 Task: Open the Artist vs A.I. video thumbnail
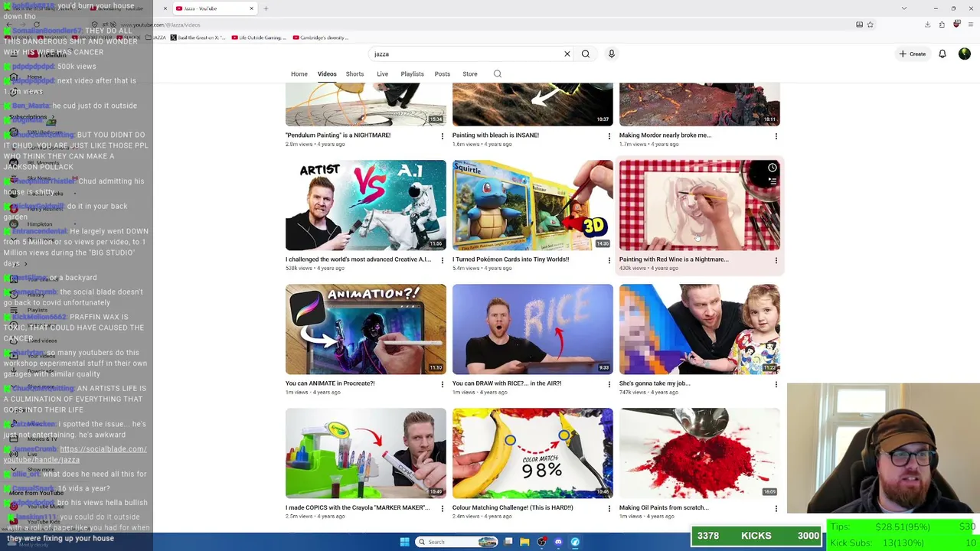coord(366,205)
